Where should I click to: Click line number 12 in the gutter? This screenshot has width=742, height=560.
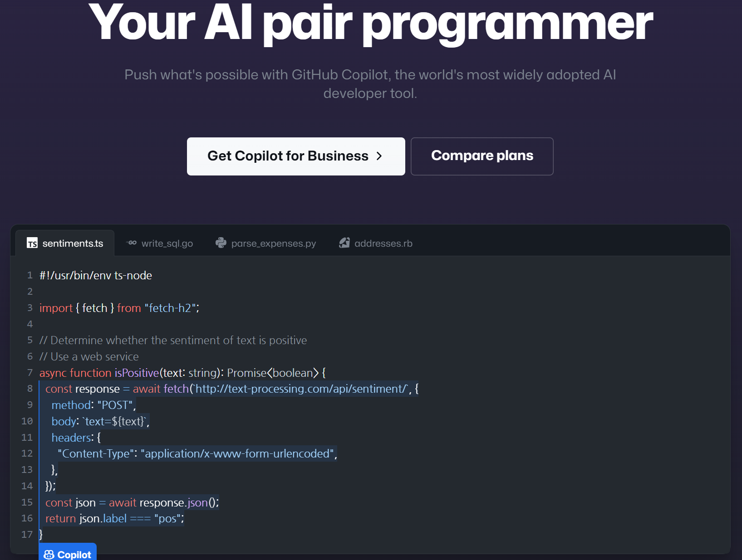pyautogui.click(x=27, y=453)
